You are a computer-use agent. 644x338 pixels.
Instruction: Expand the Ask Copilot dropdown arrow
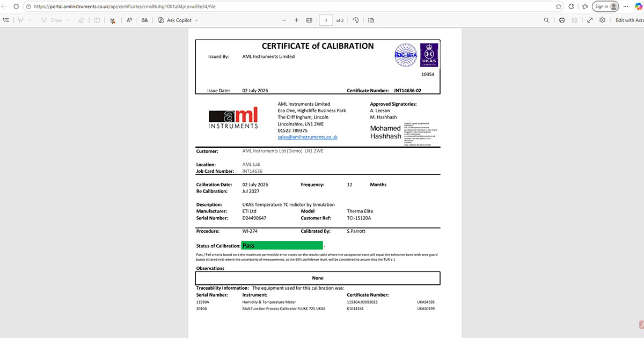point(196,20)
